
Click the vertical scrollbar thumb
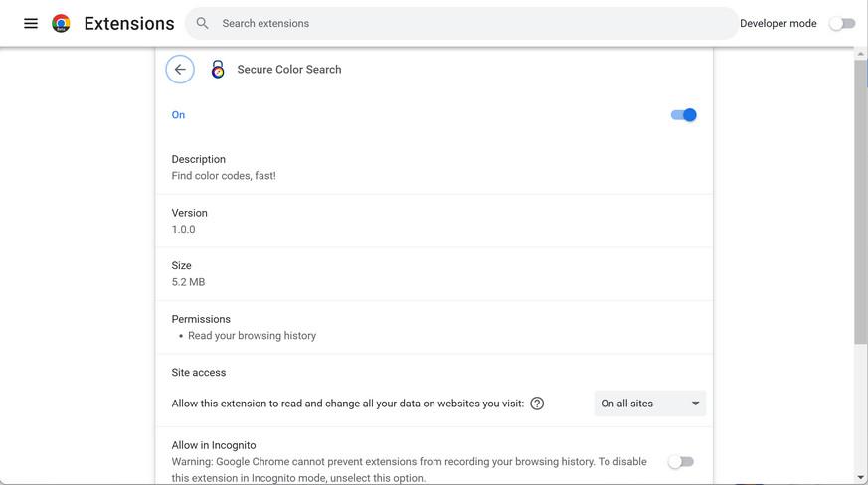coord(860,199)
